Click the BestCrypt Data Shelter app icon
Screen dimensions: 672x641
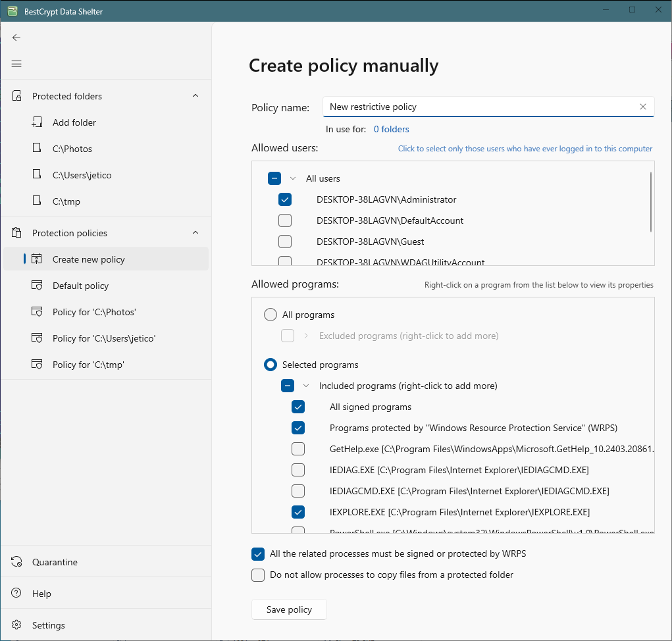pyautogui.click(x=13, y=11)
